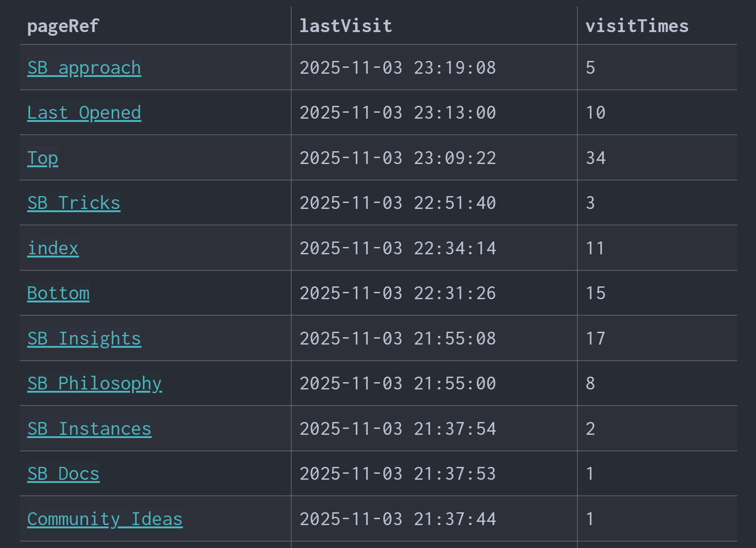
Task: Click the 23:19:08 timestamp cell
Action: pos(397,68)
